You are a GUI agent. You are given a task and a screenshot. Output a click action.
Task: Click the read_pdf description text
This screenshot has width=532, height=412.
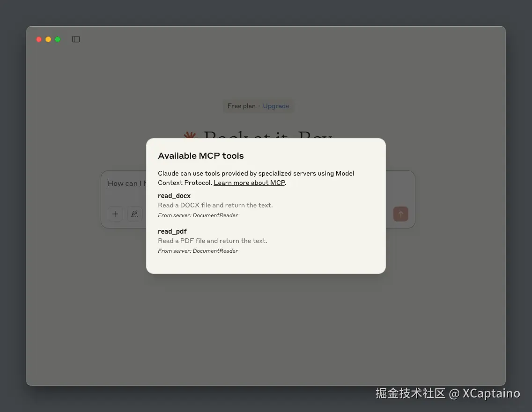pos(213,241)
